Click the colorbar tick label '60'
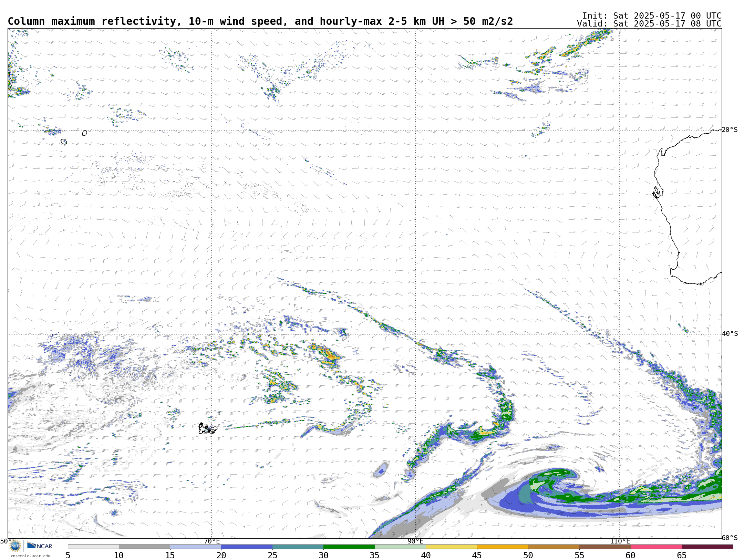The image size is (744, 560). (630, 555)
